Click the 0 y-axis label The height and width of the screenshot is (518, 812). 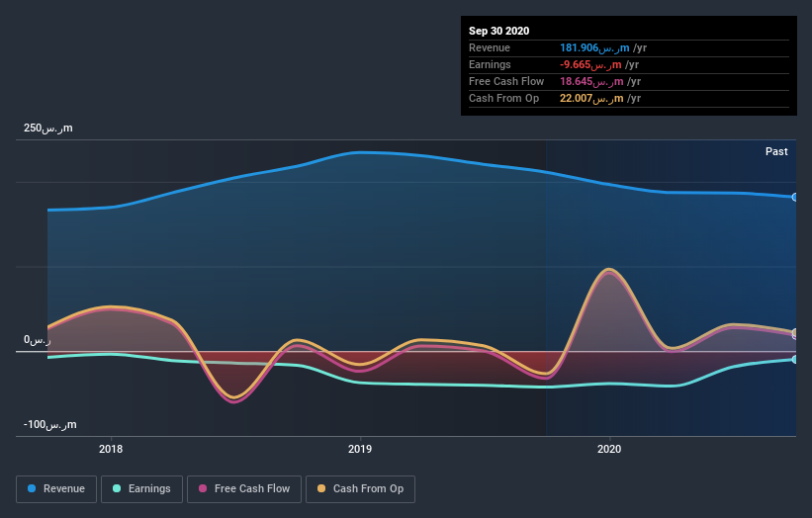pos(38,340)
